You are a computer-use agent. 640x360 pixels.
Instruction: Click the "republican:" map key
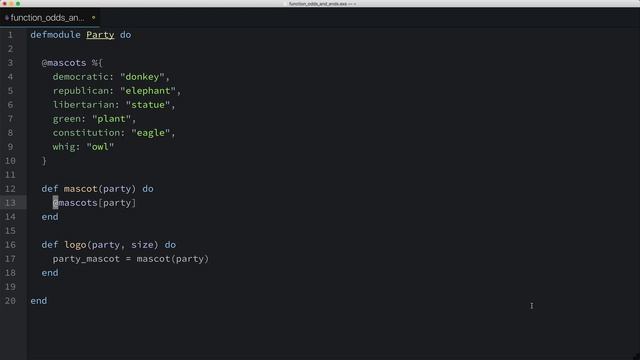[x=83, y=91]
